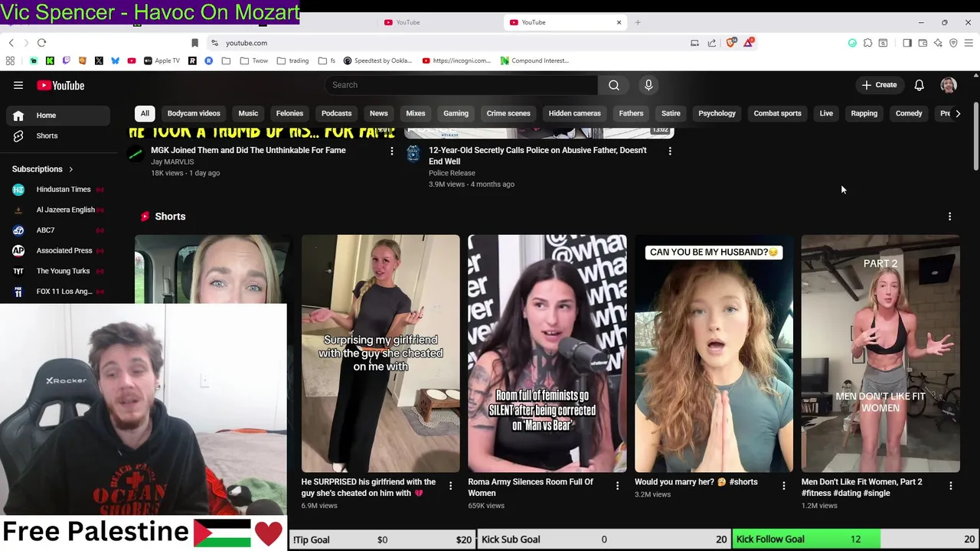The width and height of the screenshot is (980, 551).
Task: Open ABC7 channel in subscriptions
Action: [x=58, y=230]
